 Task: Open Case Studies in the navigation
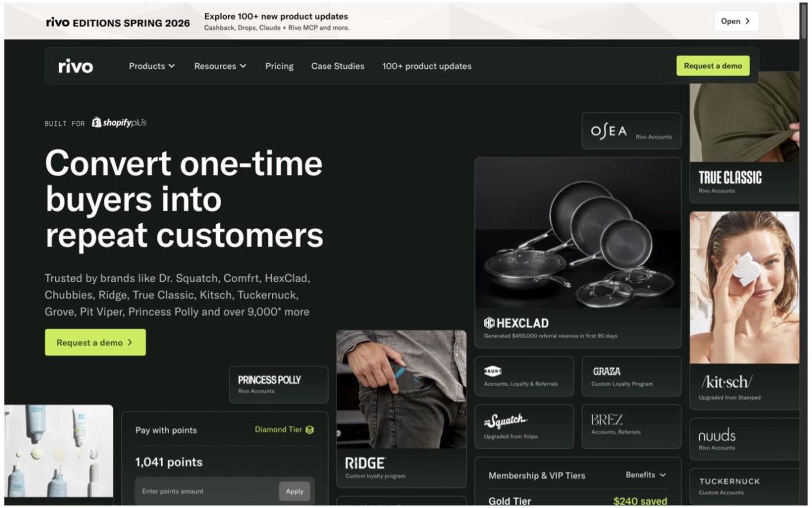point(338,66)
